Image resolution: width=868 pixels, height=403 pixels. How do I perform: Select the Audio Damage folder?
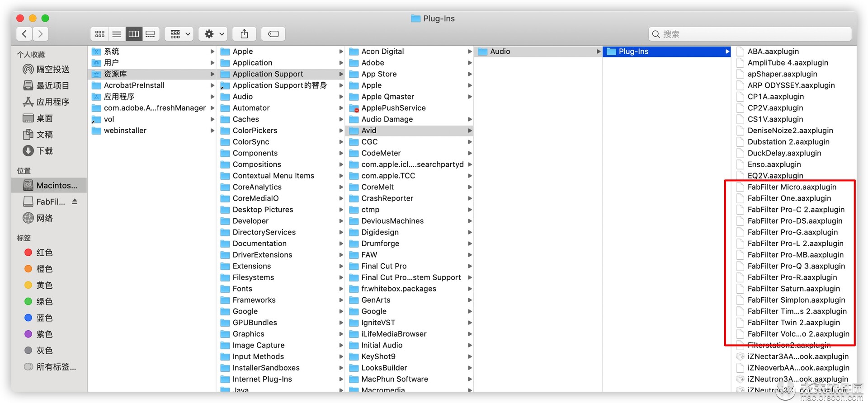pos(410,119)
